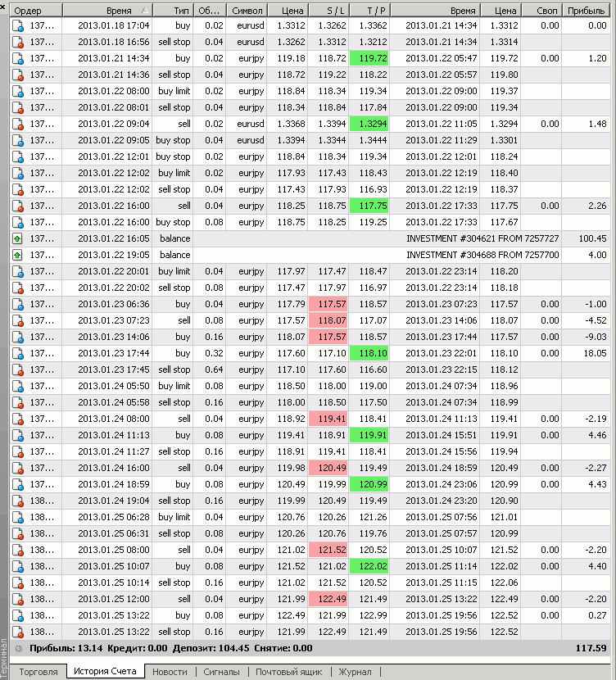
Task: Select order icon of buy limit opened 2013.01.22 20:01
Action: tap(18, 272)
